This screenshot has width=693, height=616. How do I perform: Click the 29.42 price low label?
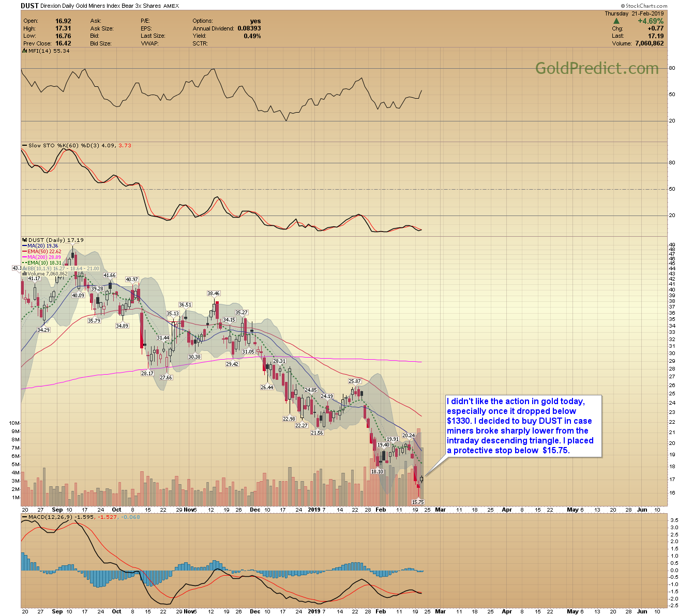(232, 364)
